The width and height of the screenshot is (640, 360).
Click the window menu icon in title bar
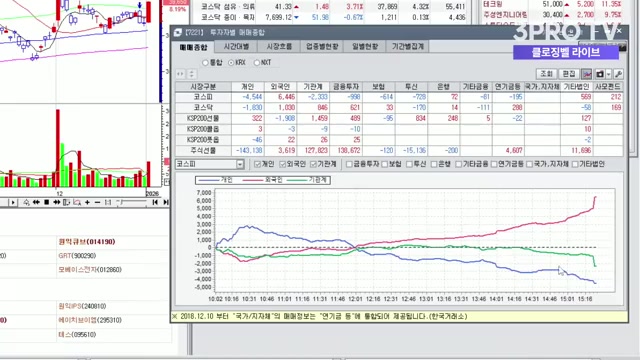click(x=178, y=32)
